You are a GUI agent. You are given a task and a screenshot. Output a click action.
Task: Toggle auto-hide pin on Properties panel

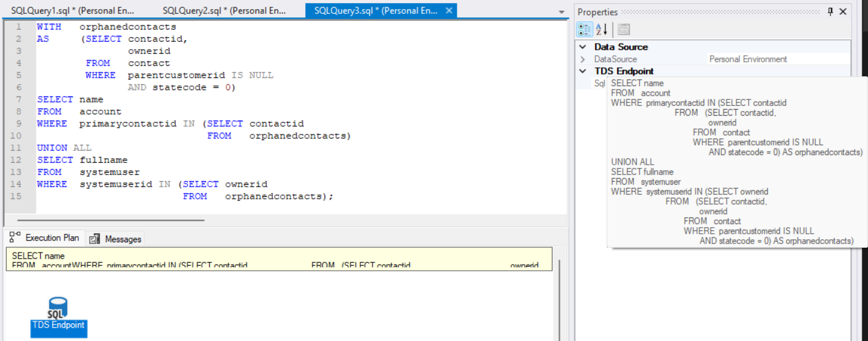830,12
